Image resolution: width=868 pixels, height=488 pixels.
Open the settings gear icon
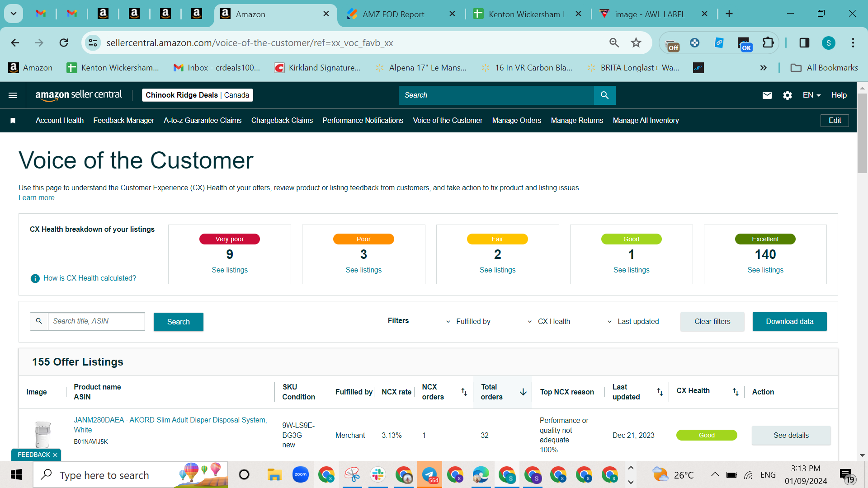coord(788,95)
